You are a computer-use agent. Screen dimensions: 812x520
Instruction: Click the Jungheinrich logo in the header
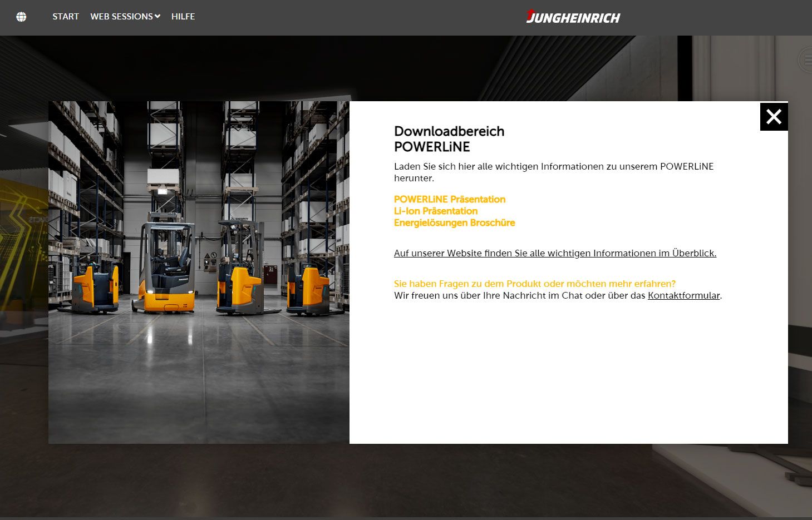click(x=573, y=17)
